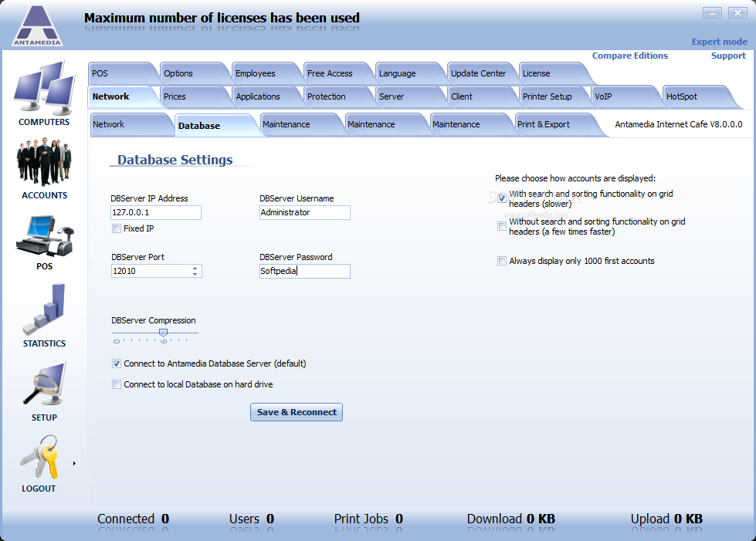Click the Antamedia Internet Cafe V8.0.0.0 text
Viewport: 756px width, 541px height.
(x=678, y=124)
